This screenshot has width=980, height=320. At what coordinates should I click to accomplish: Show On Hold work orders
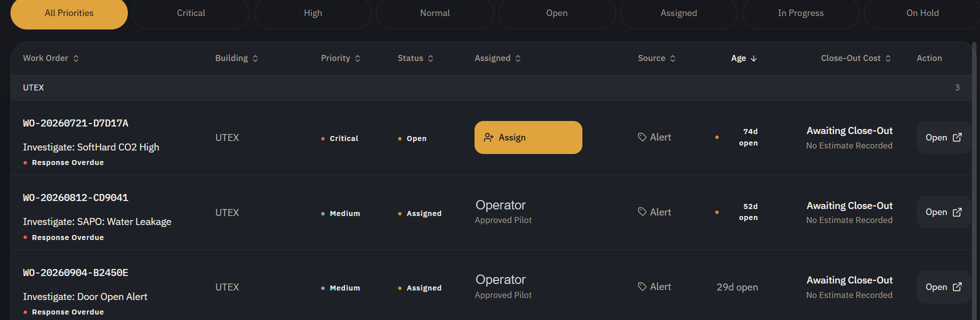[x=923, y=13]
